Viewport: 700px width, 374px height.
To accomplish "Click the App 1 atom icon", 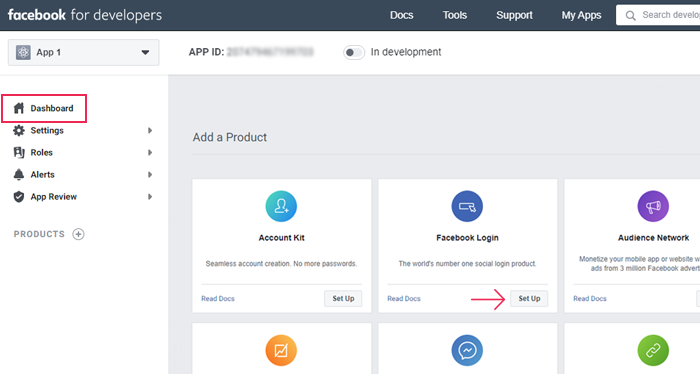I will [x=23, y=52].
